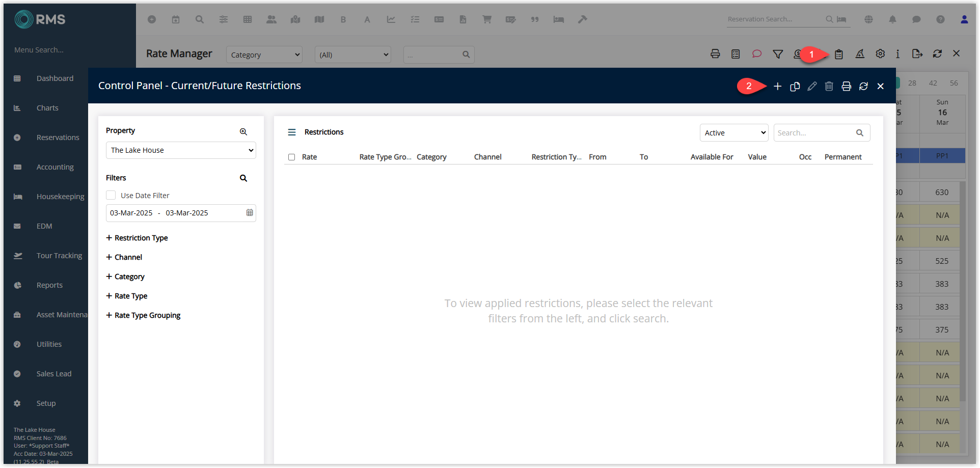
Task: Click the pencil edit icon in Control Panel
Action: point(812,87)
